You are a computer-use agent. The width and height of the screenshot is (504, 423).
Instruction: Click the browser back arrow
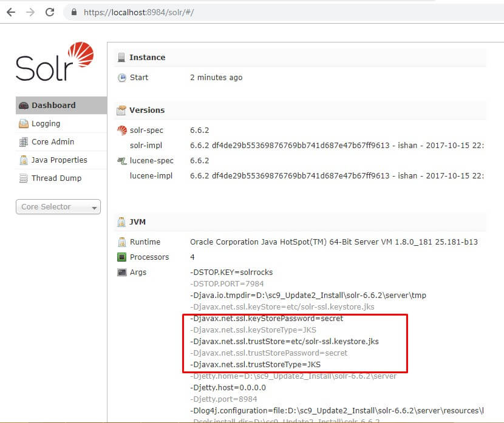(11, 12)
